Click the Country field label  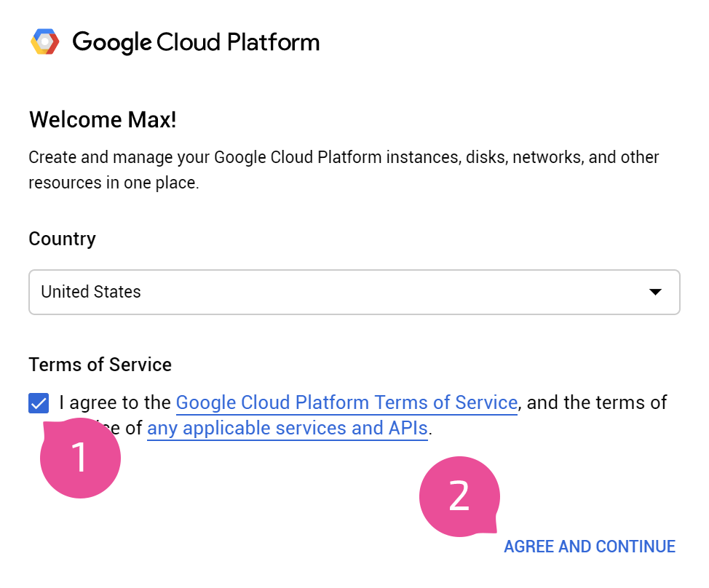(63, 239)
